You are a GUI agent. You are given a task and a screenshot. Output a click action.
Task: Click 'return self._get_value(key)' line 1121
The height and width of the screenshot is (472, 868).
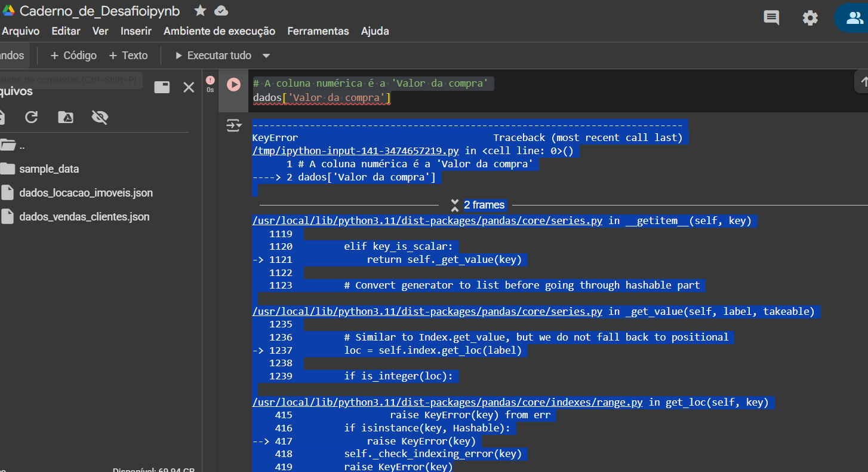point(444,259)
